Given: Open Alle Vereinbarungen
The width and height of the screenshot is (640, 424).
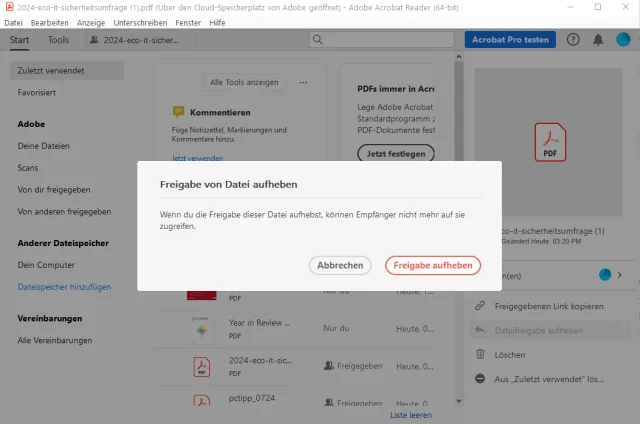Looking at the screenshot, I should 55,340.
